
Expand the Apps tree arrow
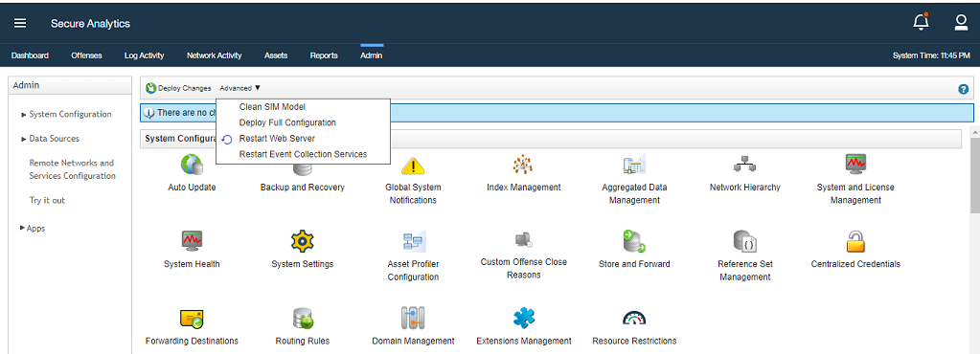tap(23, 228)
